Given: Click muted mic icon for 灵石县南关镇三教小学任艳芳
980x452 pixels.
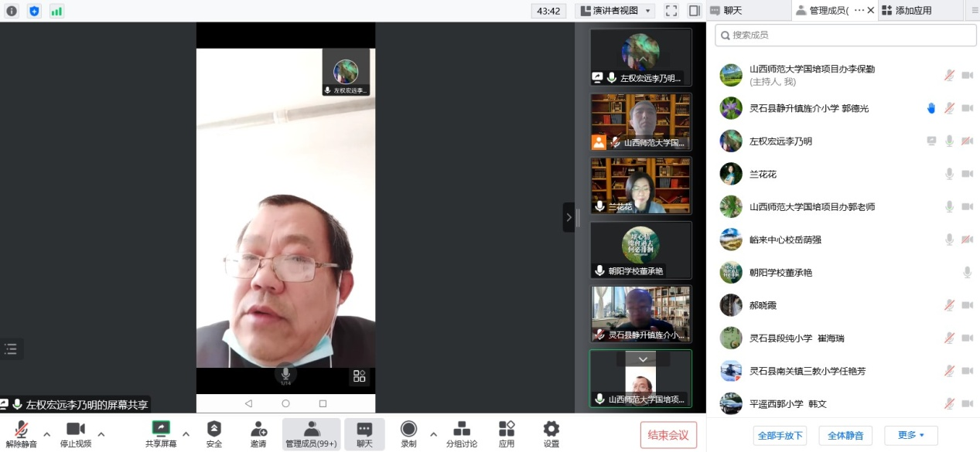Looking at the screenshot, I should (949, 371).
